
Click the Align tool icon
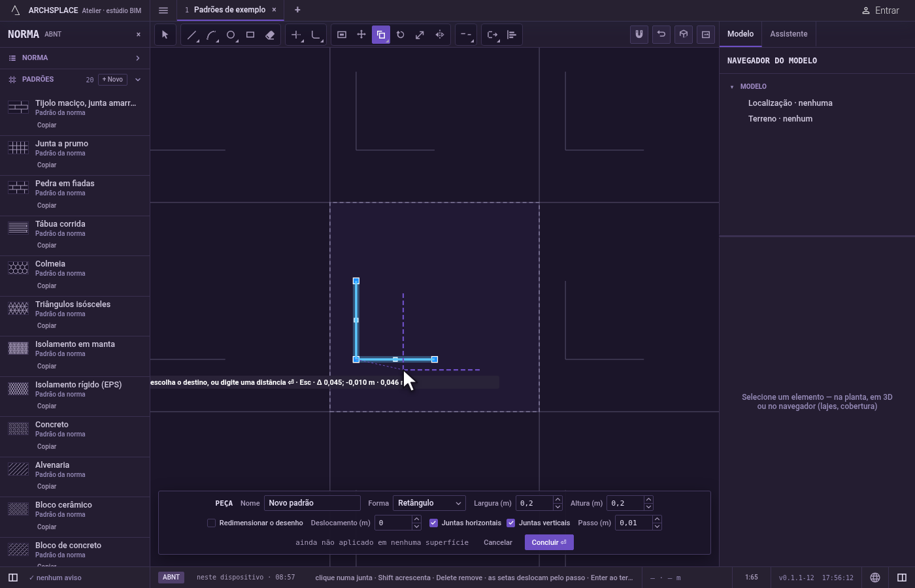pos(512,35)
